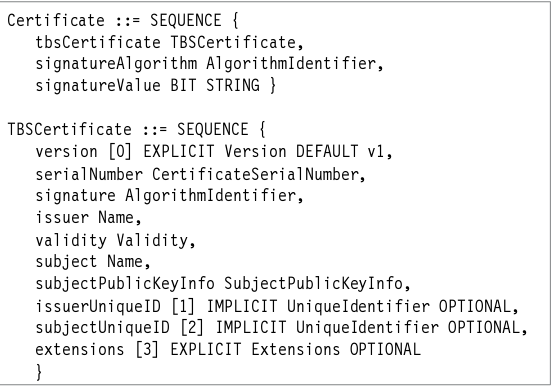Click the 'serialNumber CertificateSerialNumber,' line

pyautogui.click(x=200, y=174)
